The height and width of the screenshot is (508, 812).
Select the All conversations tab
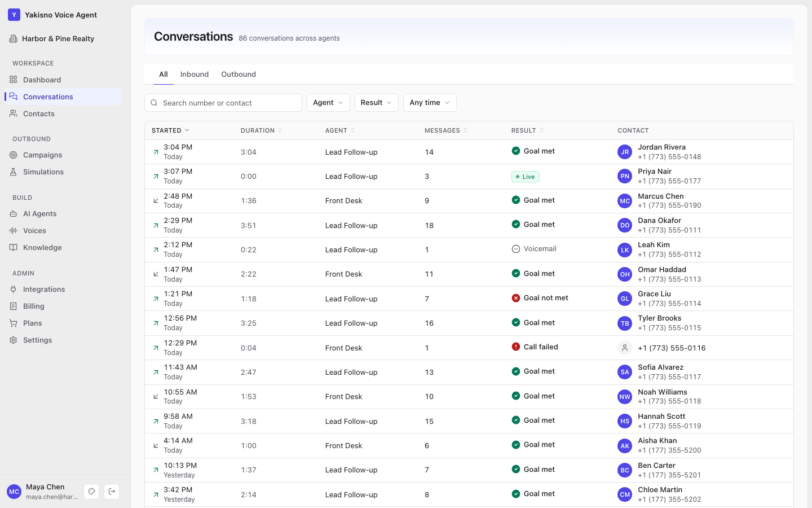tap(164, 75)
